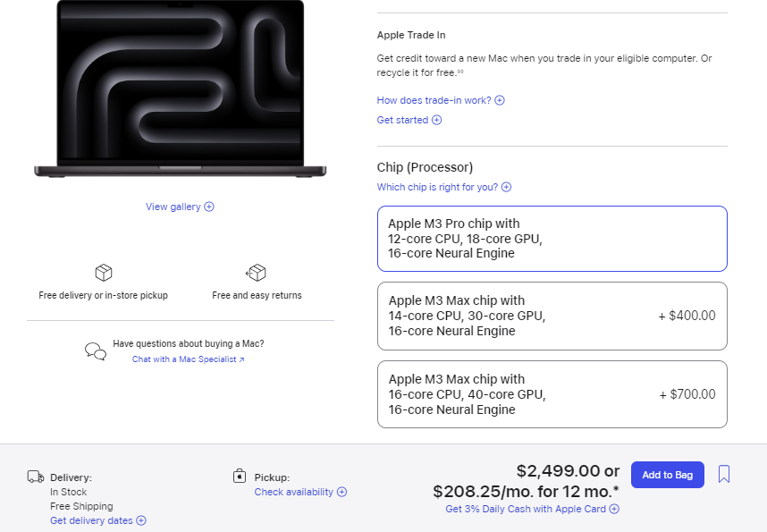Click the Chip (Processor) heading
Image resolution: width=767 pixels, height=532 pixels.
[425, 167]
